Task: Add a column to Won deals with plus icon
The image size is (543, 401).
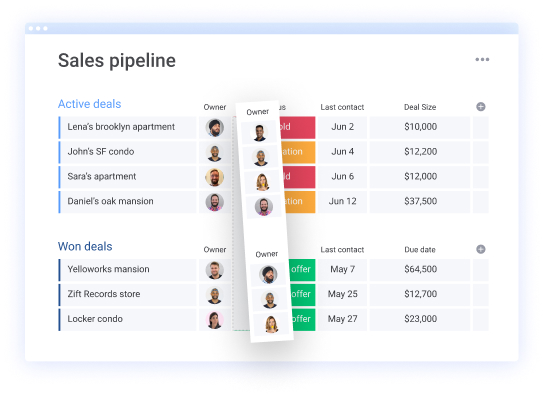Action: (480, 249)
